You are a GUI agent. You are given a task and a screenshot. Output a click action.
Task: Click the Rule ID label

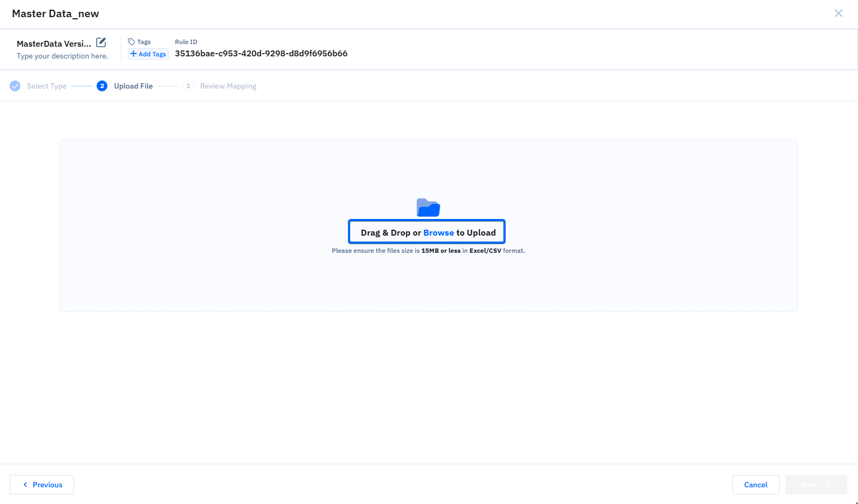tap(186, 42)
